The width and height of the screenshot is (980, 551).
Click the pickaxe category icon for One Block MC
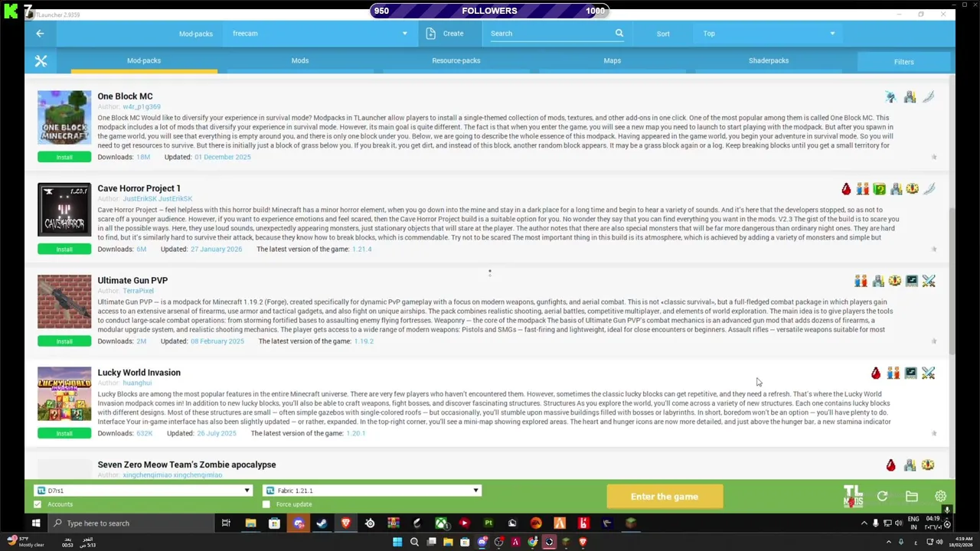[890, 97]
